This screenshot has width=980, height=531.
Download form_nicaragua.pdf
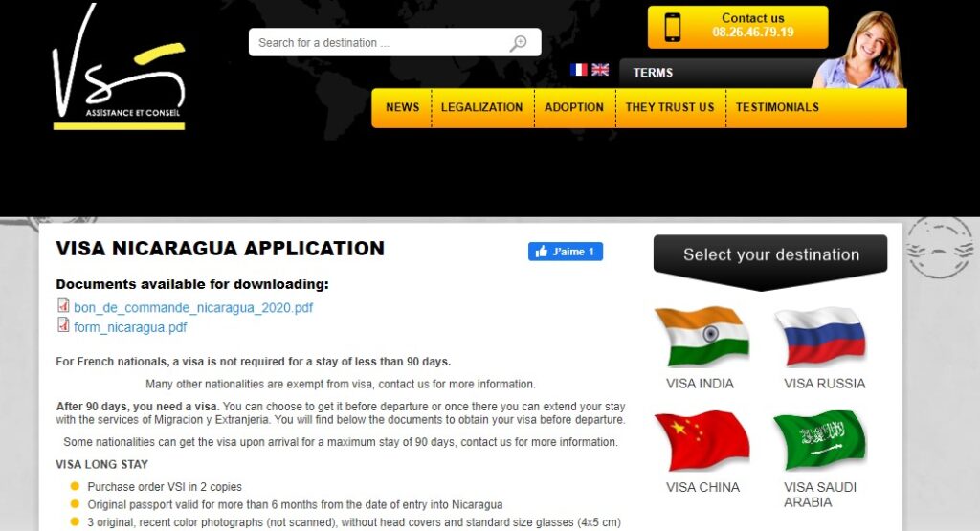pos(130,327)
